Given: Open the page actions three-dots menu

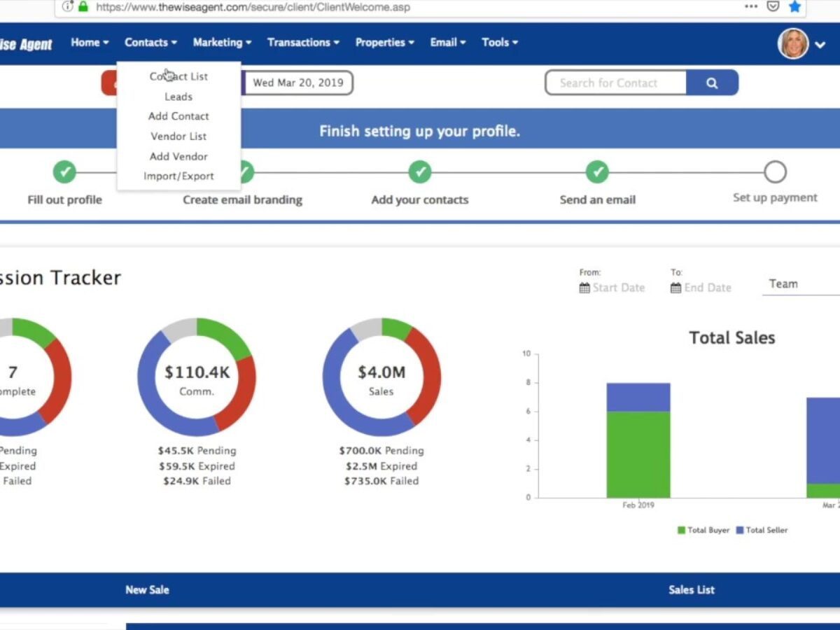Looking at the screenshot, I should [751, 6].
